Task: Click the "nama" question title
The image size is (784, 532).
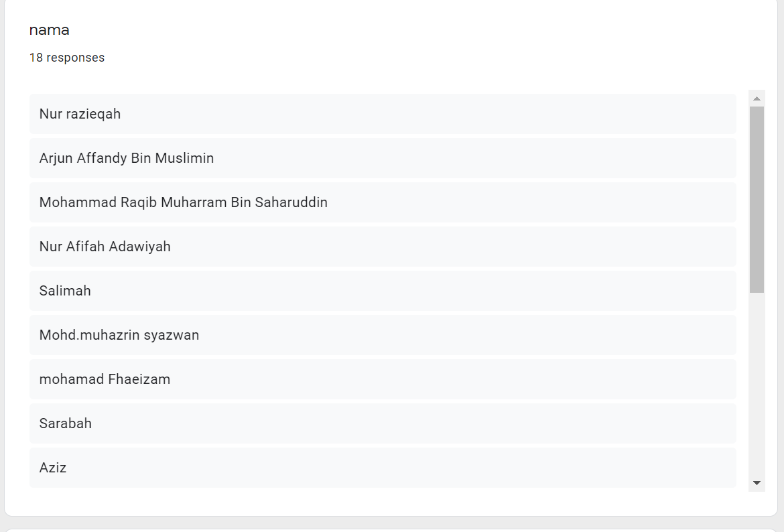Action: tap(49, 30)
